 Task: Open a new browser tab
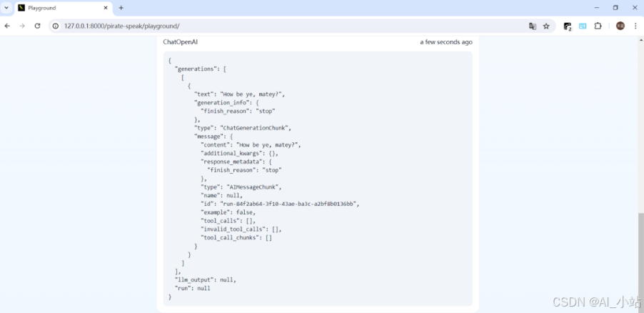click(121, 8)
